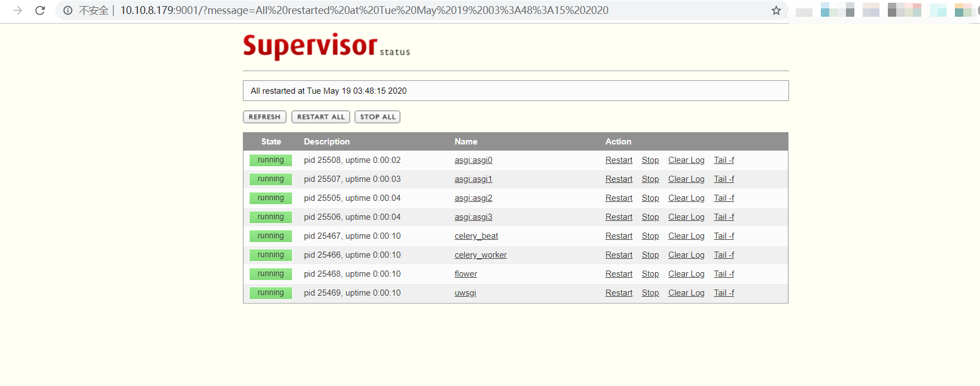This screenshot has width=980, height=386.
Task: Click the Action column header
Action: point(618,142)
